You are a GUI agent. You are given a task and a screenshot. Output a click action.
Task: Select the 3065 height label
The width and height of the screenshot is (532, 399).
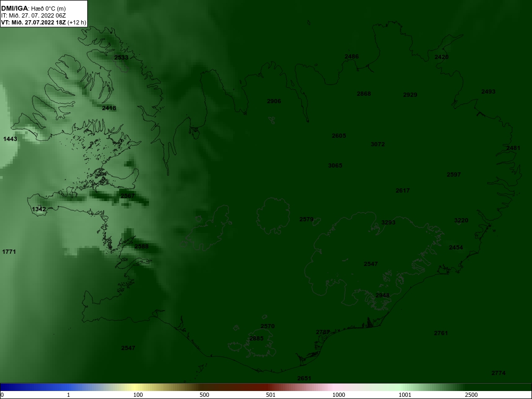335,165
